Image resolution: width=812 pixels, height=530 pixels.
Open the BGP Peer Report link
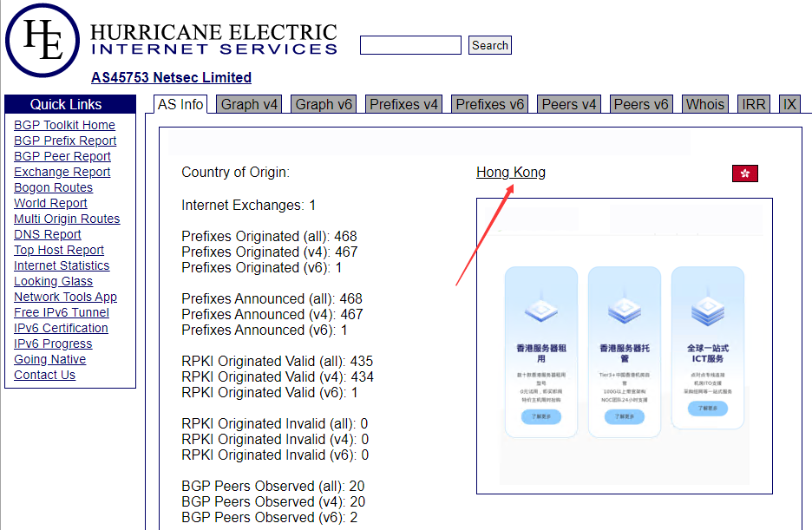coord(62,156)
